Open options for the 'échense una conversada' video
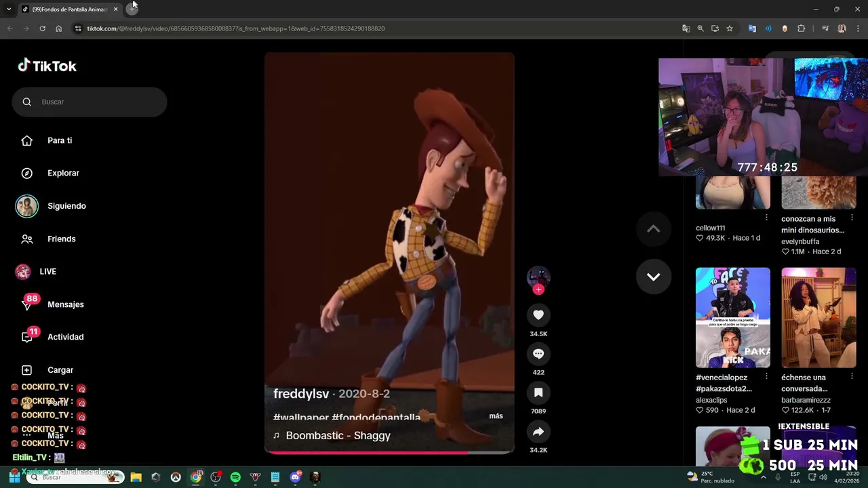Screen dimensions: 868x488 click(x=852, y=376)
